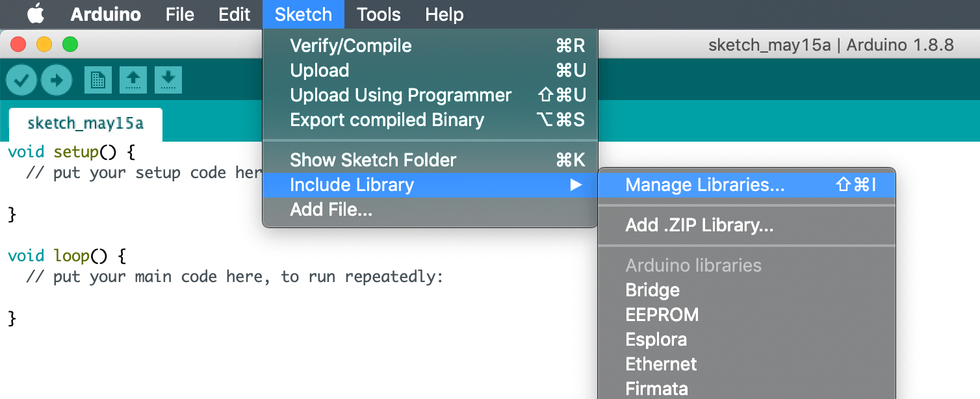Open the Edit menu
The image size is (980, 399).
[x=235, y=14]
